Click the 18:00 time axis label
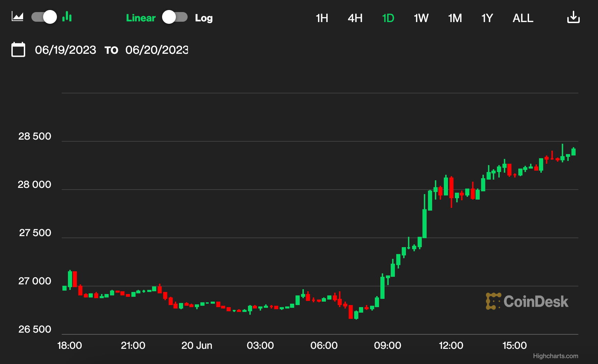Viewport: 598px width, 364px height. pyautogui.click(x=69, y=345)
